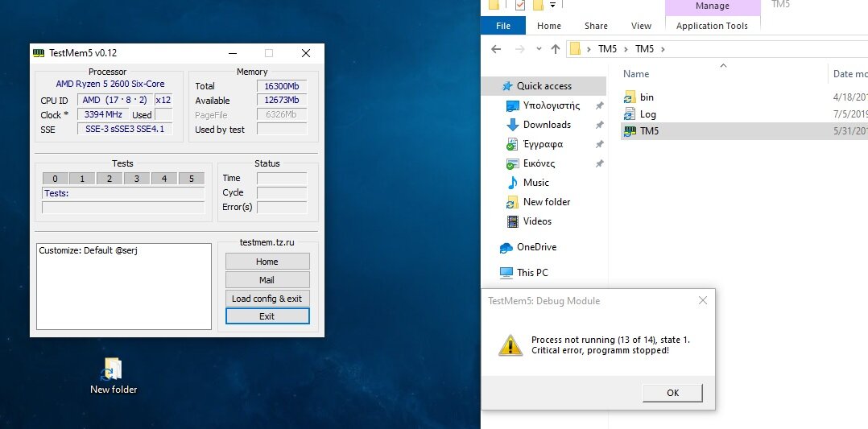Click the TM5 application file icon
The height and width of the screenshot is (429, 868).
630,131
